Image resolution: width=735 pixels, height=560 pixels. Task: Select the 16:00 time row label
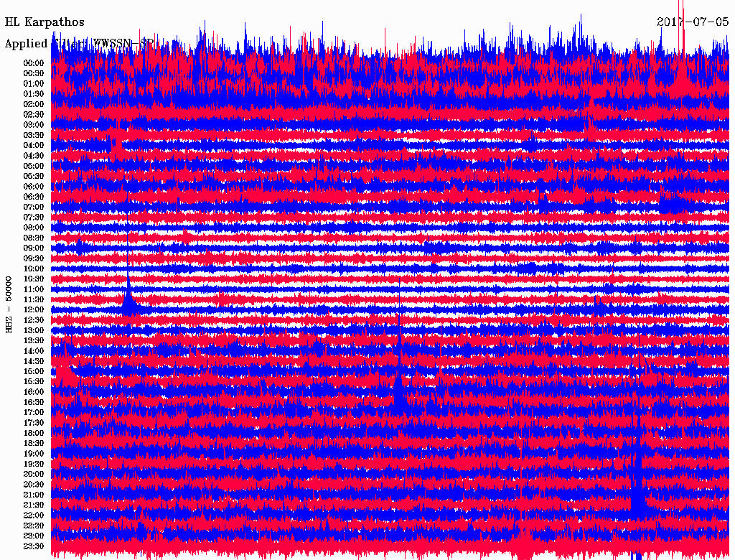[x=34, y=392]
